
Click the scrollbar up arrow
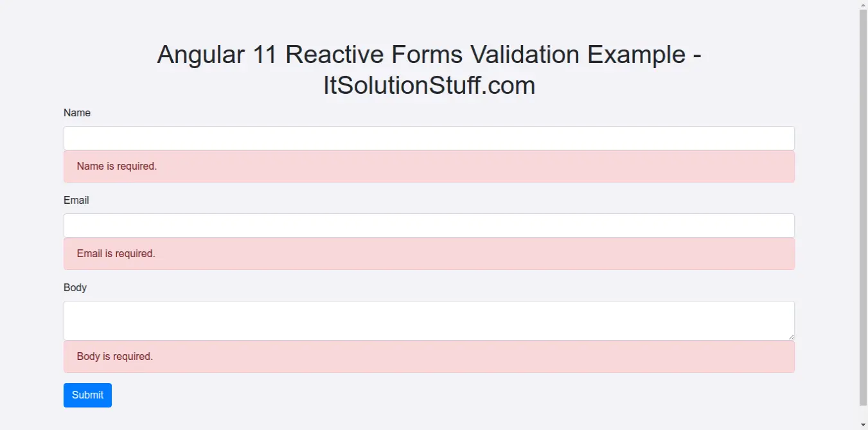864,4
